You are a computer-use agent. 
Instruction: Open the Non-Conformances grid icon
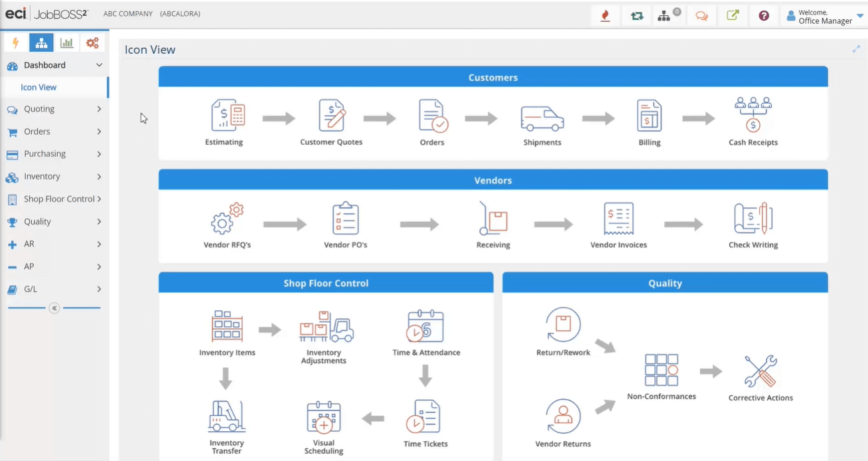662,370
